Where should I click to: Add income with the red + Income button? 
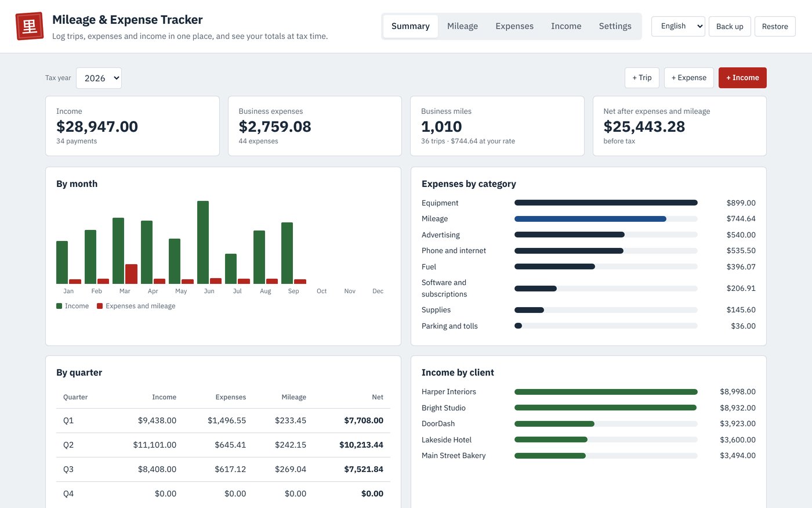coord(742,78)
